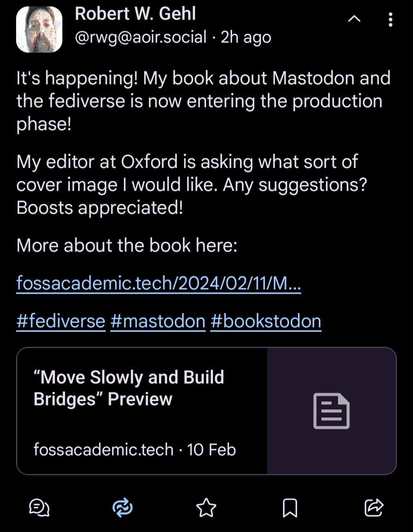Click the "My editor at Oxford" paragraph

[x=192, y=184]
